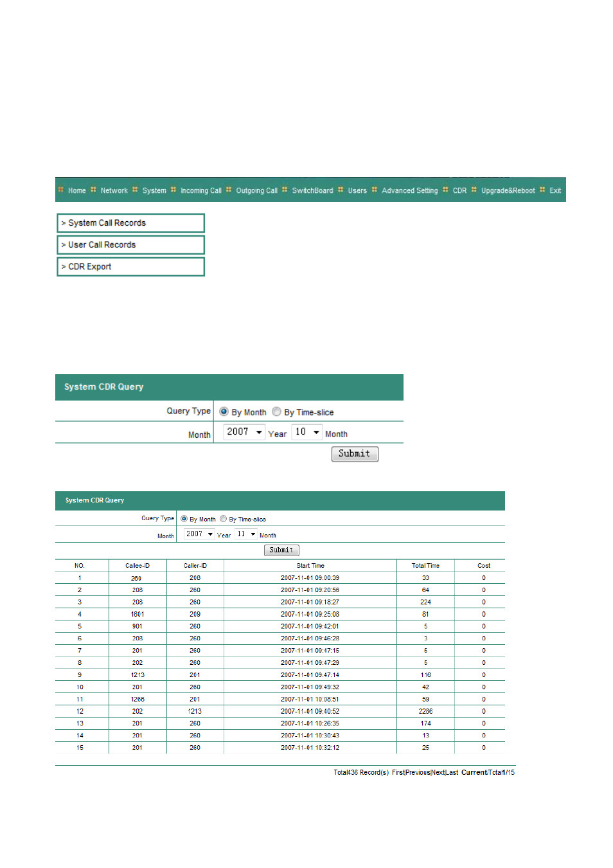This screenshot has height=868, width=613.
Task: Open Advanced Setting in navigation bar
Action: (x=409, y=190)
